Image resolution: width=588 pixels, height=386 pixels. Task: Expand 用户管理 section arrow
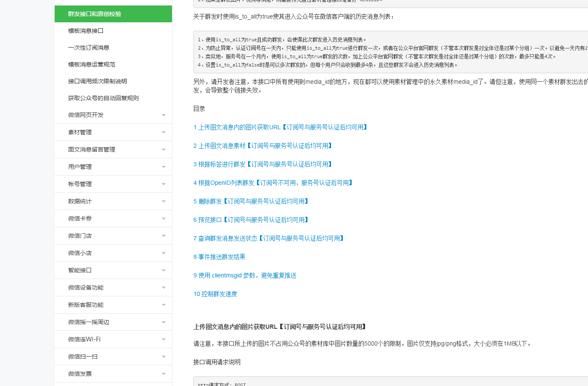(164, 167)
